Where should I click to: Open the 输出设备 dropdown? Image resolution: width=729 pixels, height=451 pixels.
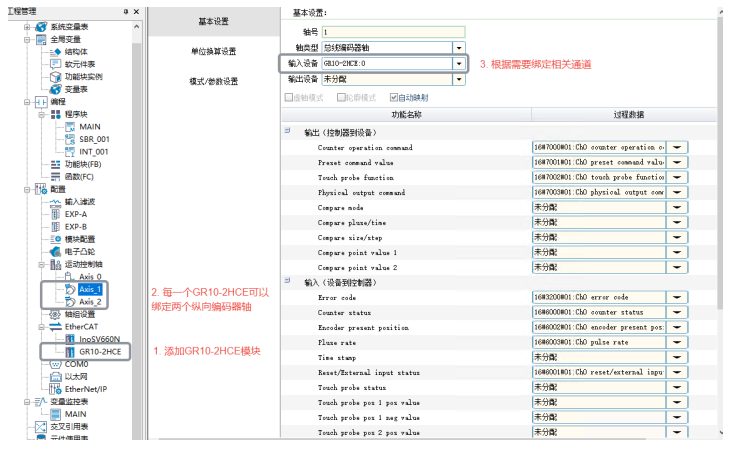[x=459, y=80]
